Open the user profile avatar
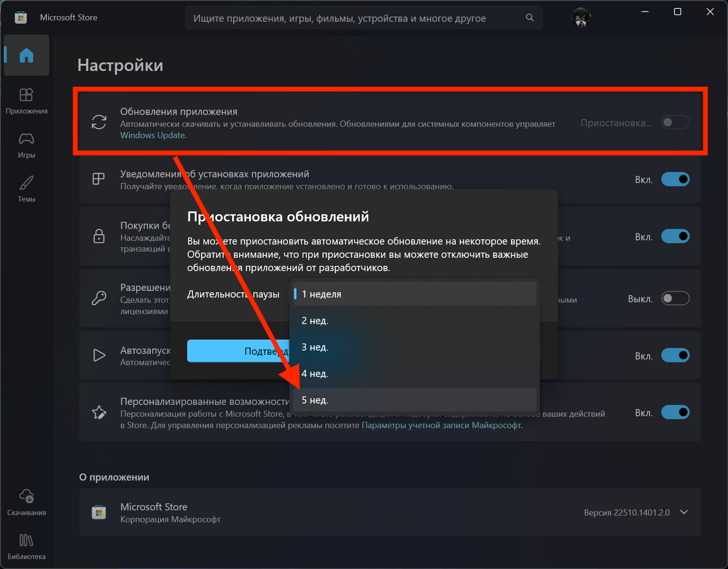This screenshot has height=569, width=728. [x=581, y=18]
